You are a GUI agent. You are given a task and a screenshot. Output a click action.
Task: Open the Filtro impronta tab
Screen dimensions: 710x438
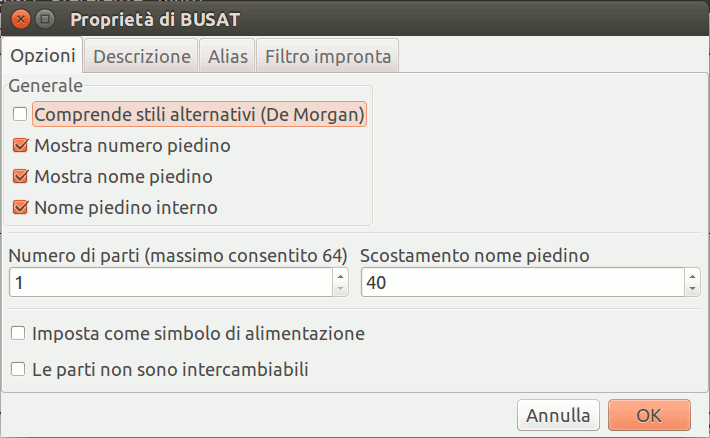pyautogui.click(x=329, y=56)
